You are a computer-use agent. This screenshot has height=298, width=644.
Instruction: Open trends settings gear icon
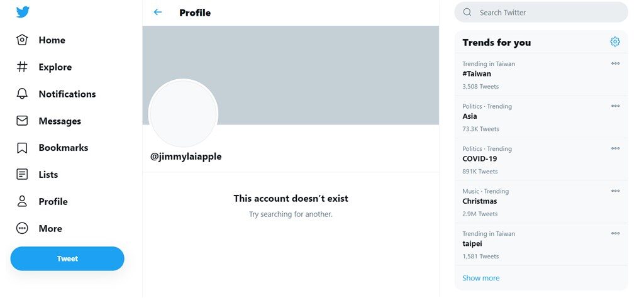click(615, 42)
